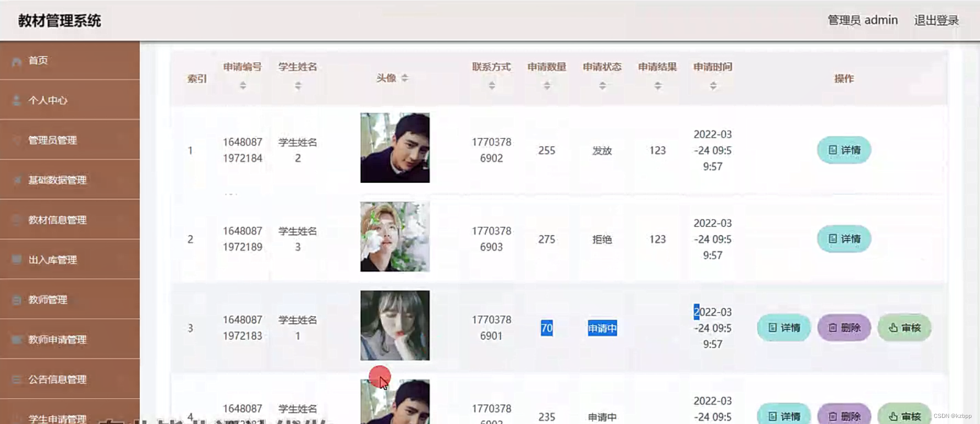This screenshot has width=980, height=424.
Task: Sort table by 学生姓名 column arrows
Action: (298, 86)
